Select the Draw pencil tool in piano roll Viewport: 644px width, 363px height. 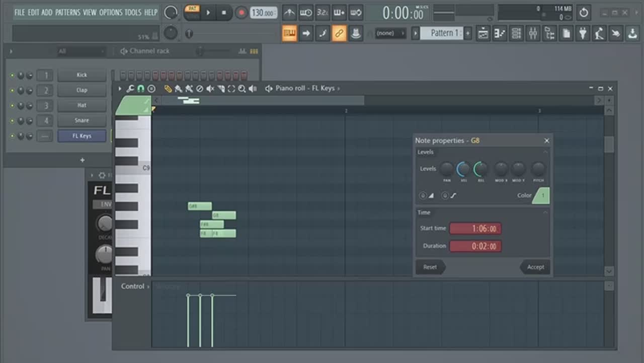pos(168,89)
